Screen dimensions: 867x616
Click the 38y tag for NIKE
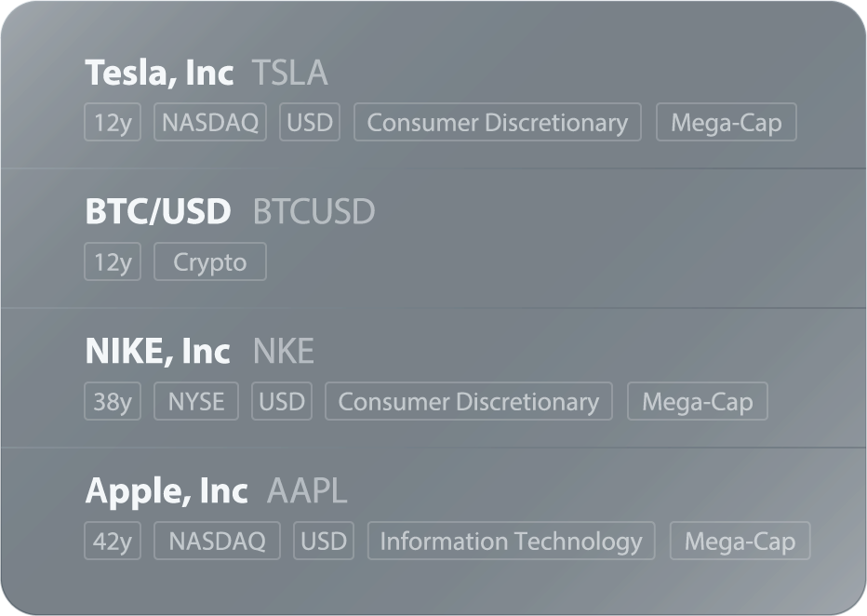coord(113,401)
